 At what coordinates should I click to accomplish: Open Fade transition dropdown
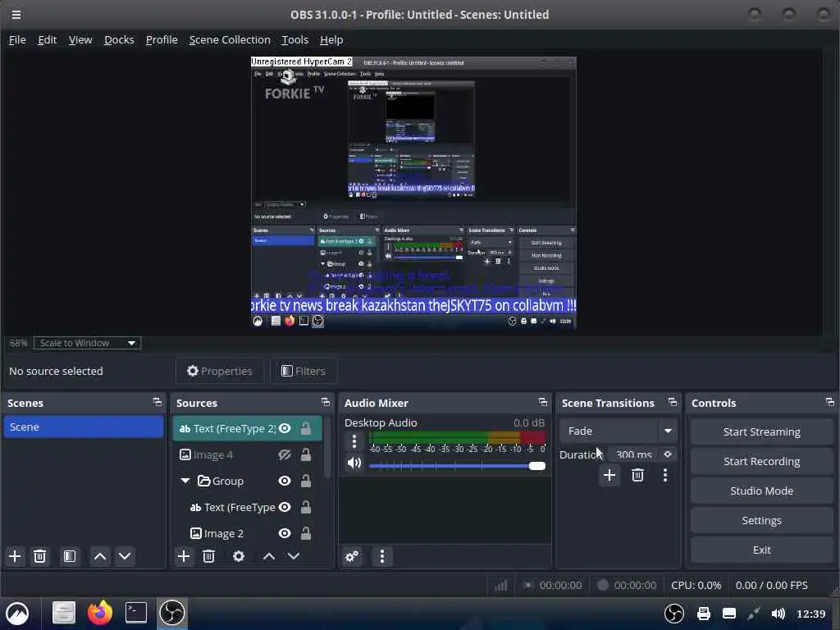pyautogui.click(x=618, y=431)
